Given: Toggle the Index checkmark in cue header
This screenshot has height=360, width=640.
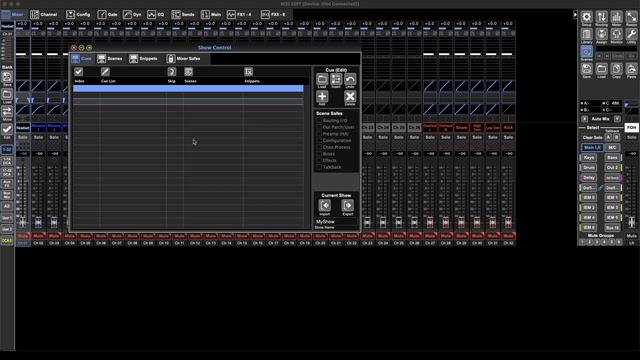Looking at the screenshot, I should 79,72.
